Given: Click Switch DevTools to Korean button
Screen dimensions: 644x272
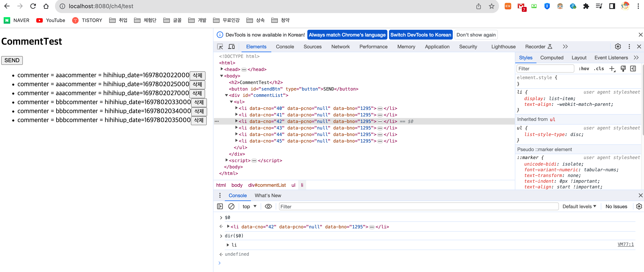Looking at the screenshot, I should tap(421, 35).
